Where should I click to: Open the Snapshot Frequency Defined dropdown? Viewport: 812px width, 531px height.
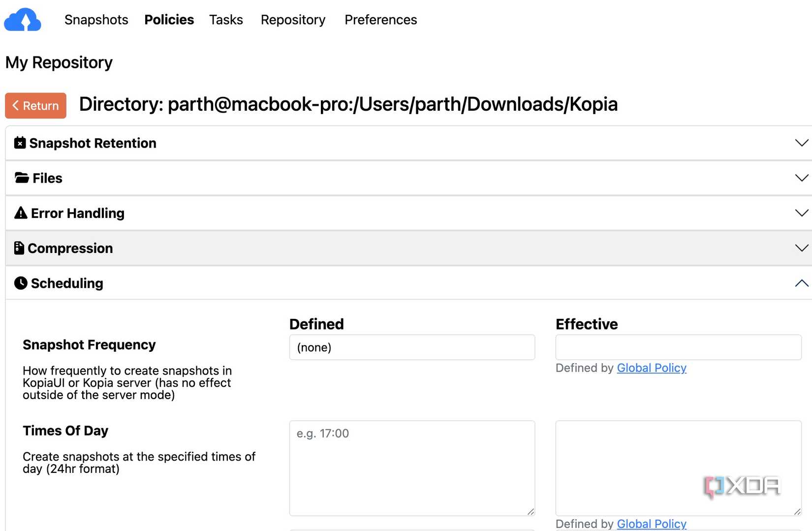(x=412, y=347)
